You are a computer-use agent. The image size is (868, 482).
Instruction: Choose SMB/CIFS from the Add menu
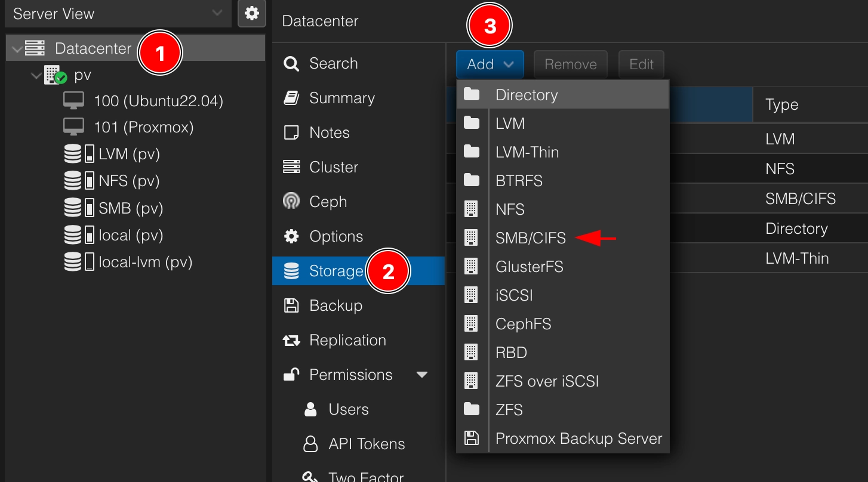[x=530, y=238]
